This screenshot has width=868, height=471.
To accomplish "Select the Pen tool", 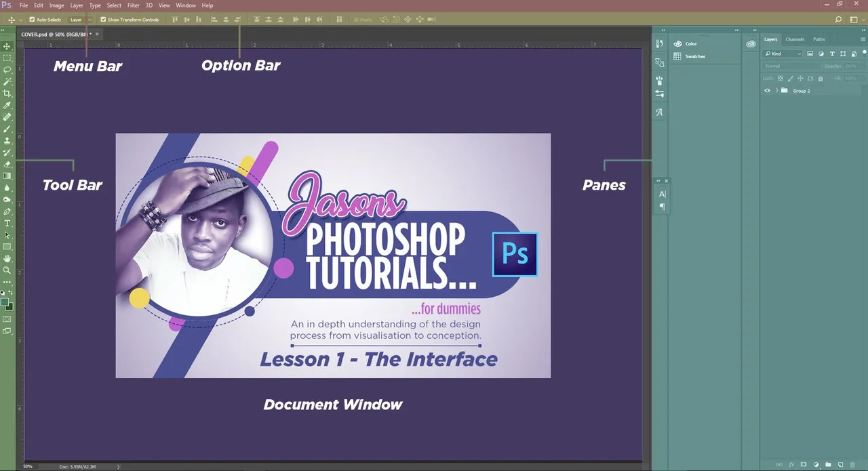I will tap(7, 211).
